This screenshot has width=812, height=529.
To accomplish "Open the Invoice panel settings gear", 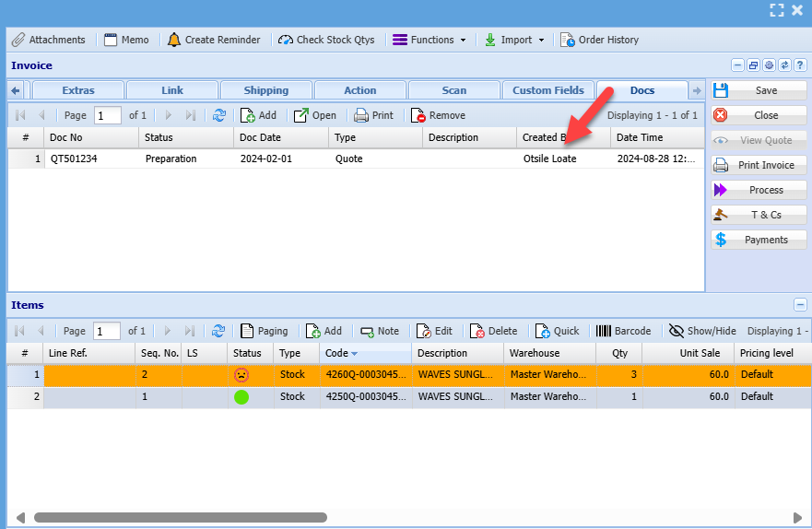I will click(x=769, y=65).
